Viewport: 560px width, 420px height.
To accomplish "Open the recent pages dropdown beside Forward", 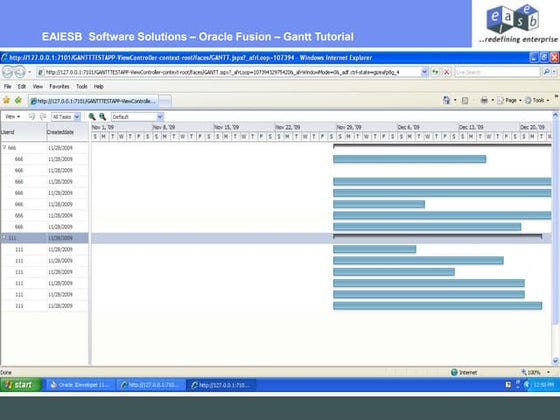I will [30, 72].
